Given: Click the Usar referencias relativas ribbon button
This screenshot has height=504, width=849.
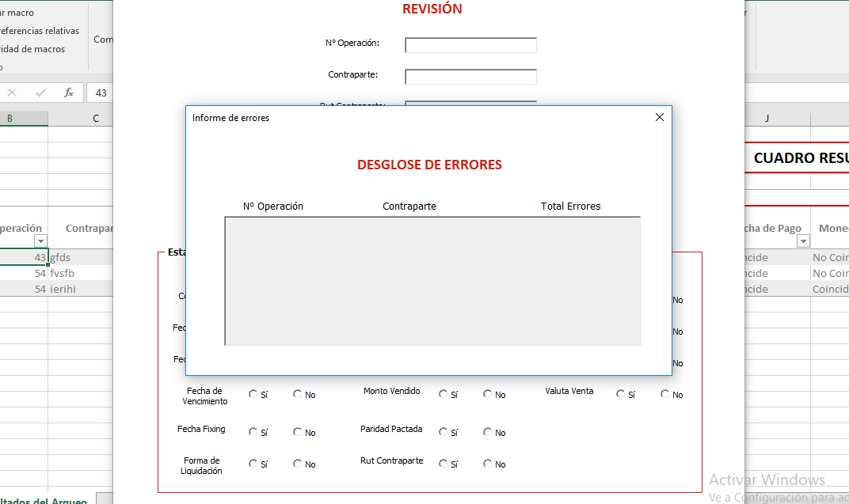Looking at the screenshot, I should coord(39,31).
